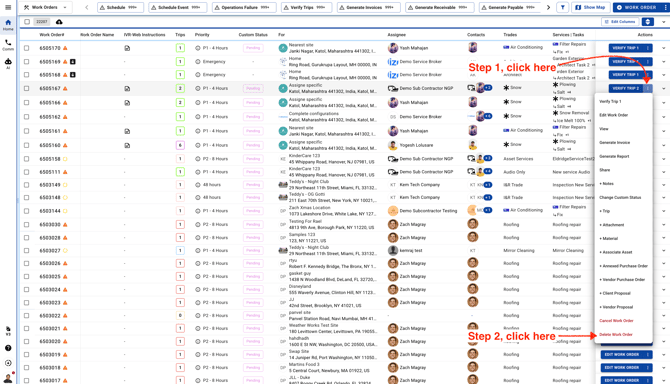Open Comm phone icon in sidebar

pyautogui.click(x=8, y=44)
